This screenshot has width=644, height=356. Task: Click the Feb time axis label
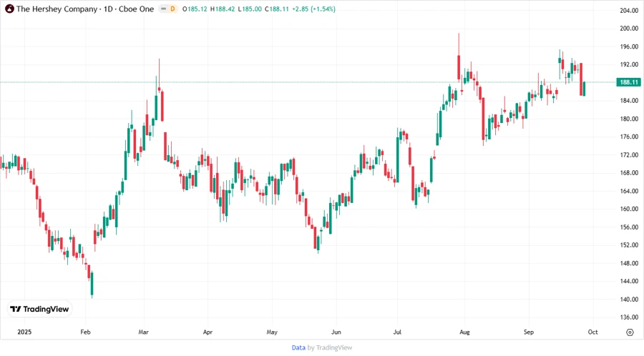point(85,332)
